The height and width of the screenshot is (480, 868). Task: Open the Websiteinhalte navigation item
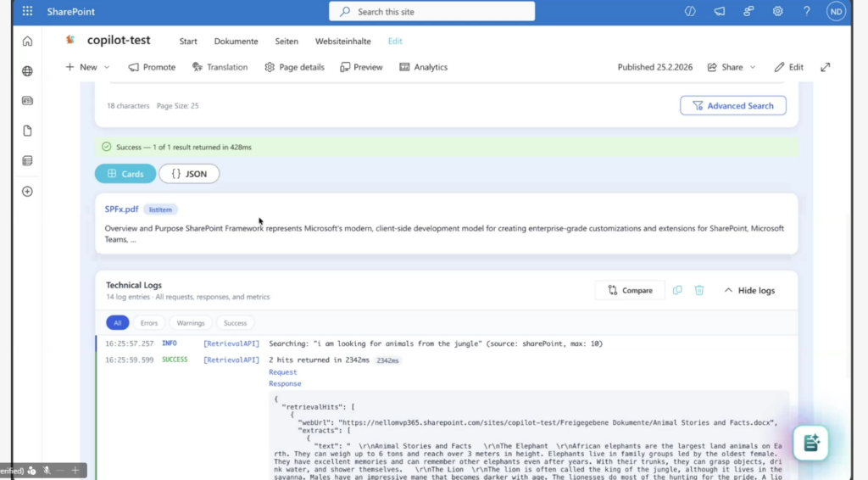(342, 42)
